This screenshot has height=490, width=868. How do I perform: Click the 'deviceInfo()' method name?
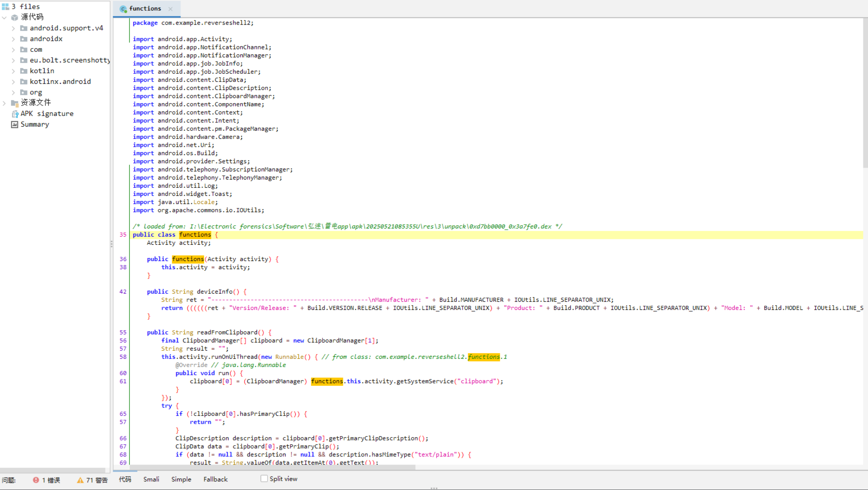(218, 291)
